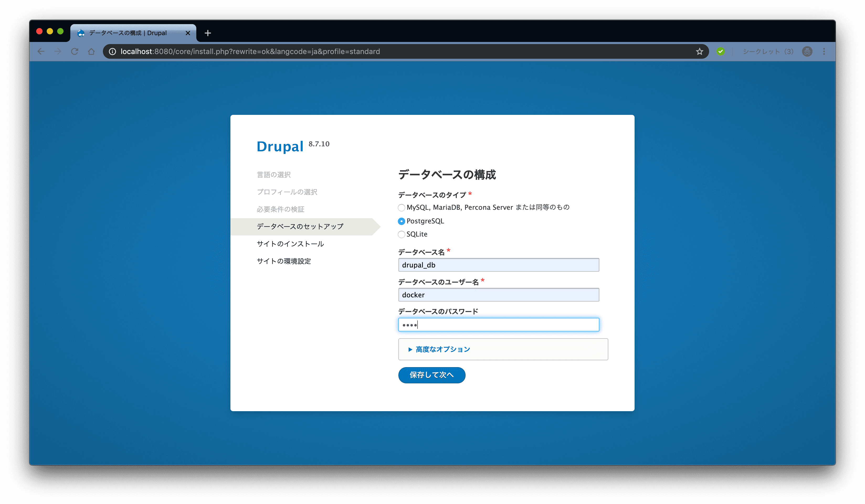
Task: Click the 8.7.10 version number
Action: (x=319, y=144)
